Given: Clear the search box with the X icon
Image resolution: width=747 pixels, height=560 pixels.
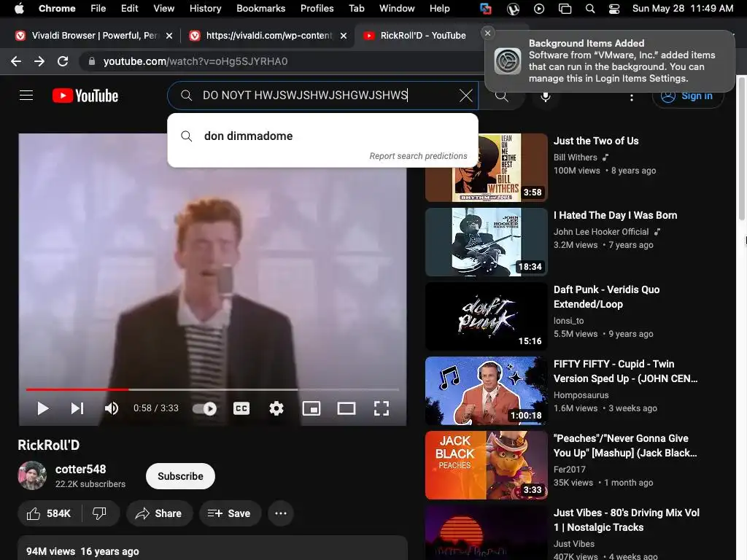Looking at the screenshot, I should click(466, 96).
